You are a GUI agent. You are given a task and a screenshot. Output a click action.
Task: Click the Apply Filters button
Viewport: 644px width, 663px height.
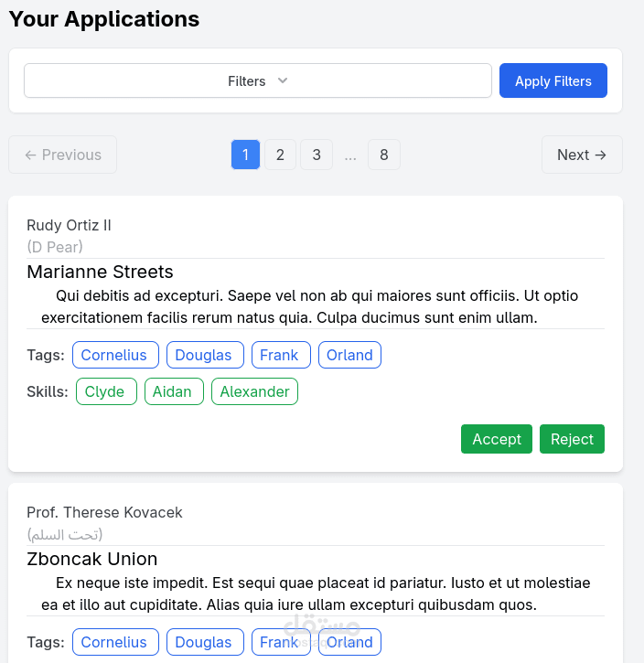coord(553,80)
